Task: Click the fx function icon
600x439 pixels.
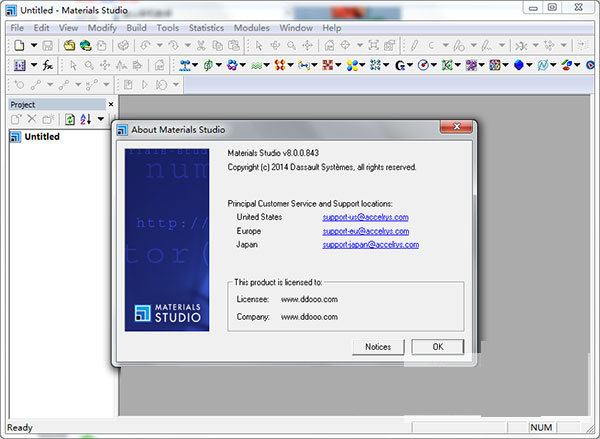Action: click(47, 65)
